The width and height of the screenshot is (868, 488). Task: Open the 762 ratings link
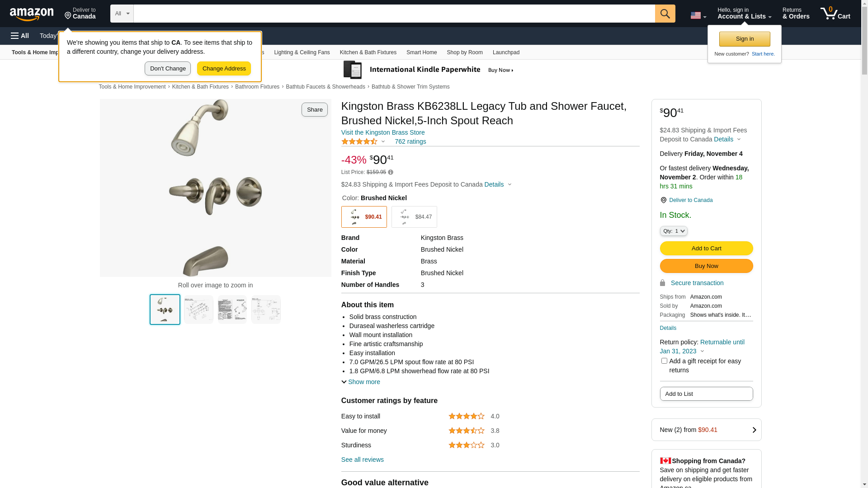410,141
